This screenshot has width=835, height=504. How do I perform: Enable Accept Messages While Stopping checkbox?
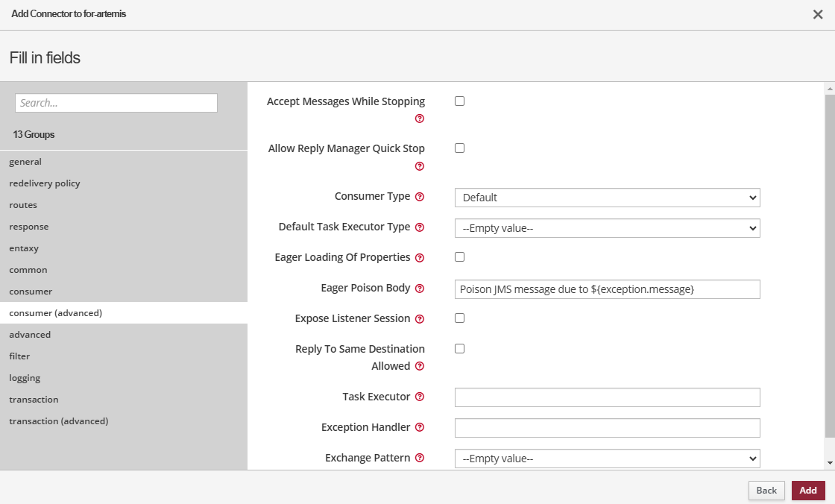click(459, 101)
